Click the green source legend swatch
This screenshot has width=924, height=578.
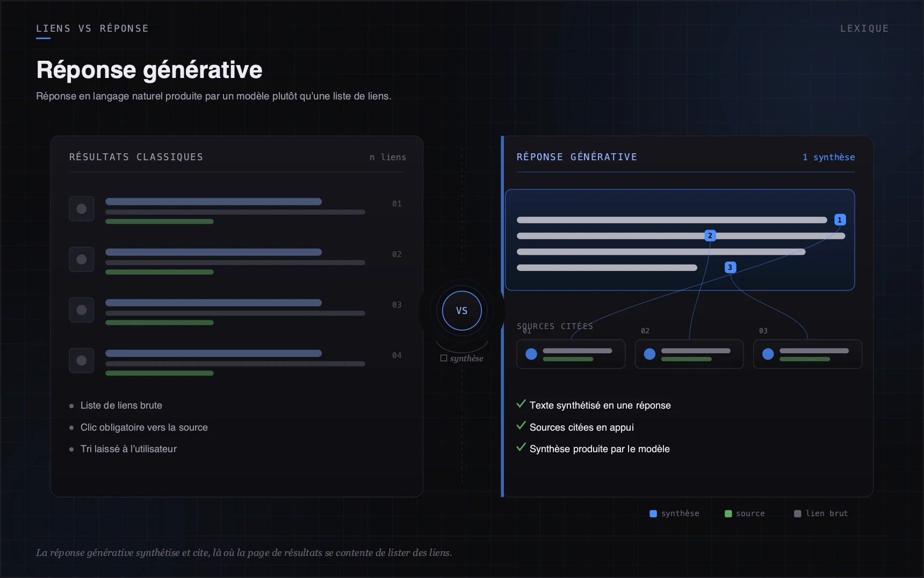point(728,513)
